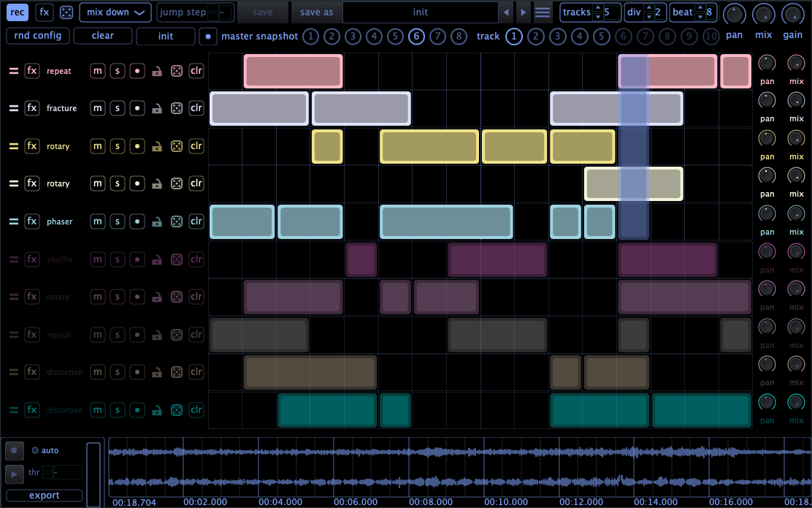Enable the auto radio option
812x508 pixels.
(34, 450)
